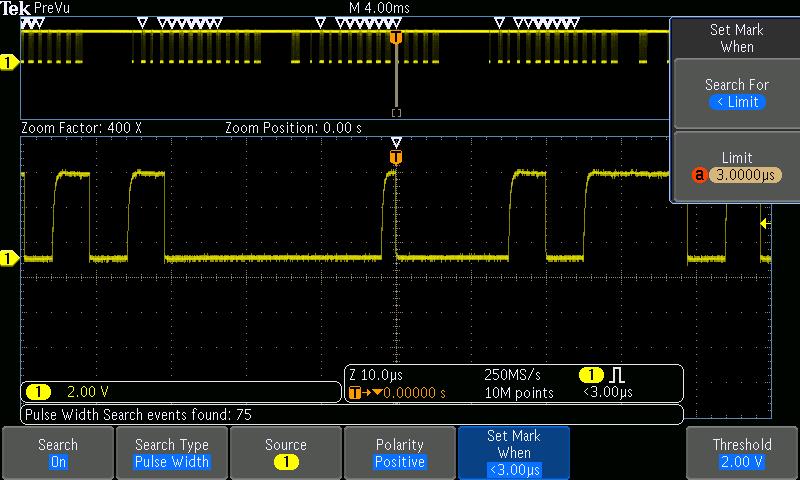Click the <3.00µs trigger readout

(x=608, y=392)
